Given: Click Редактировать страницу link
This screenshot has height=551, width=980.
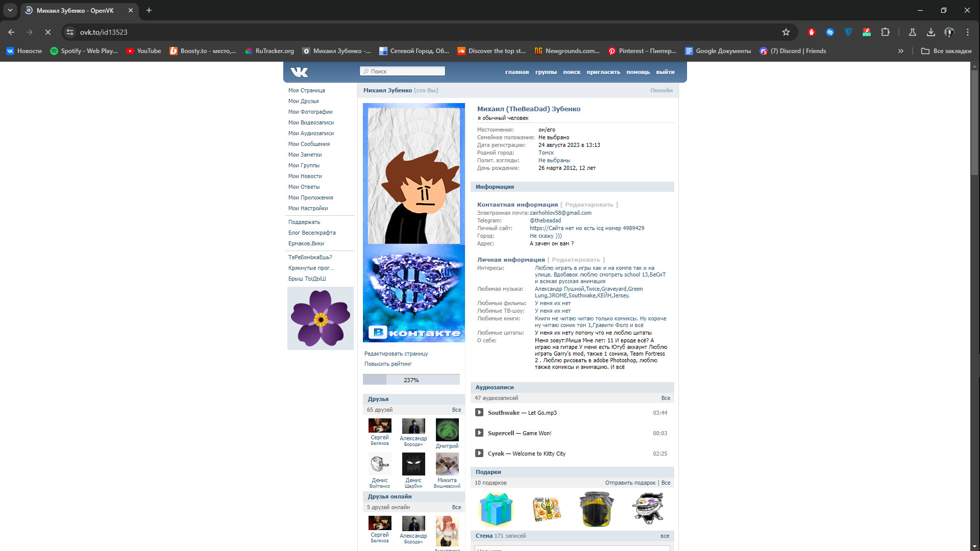Looking at the screenshot, I should (396, 354).
